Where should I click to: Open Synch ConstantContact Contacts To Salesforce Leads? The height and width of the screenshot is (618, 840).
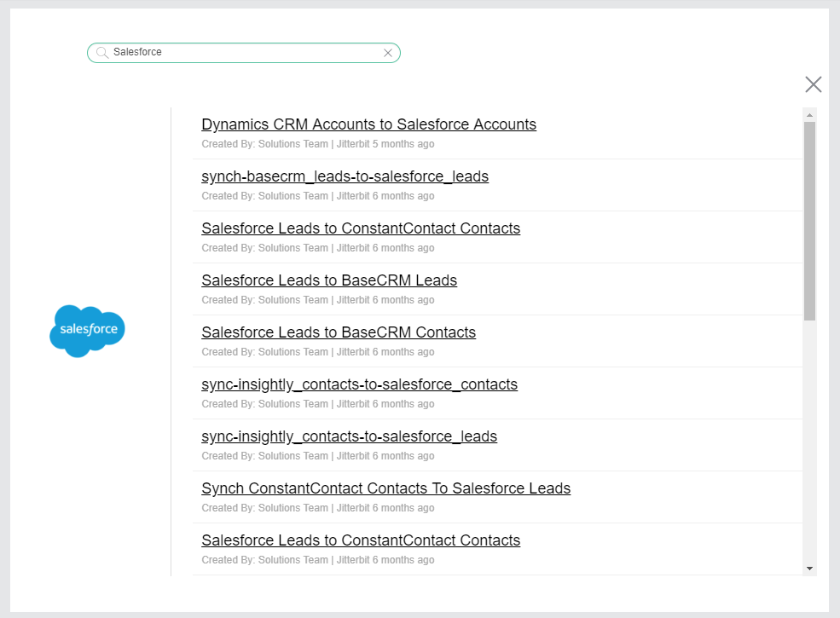point(385,488)
